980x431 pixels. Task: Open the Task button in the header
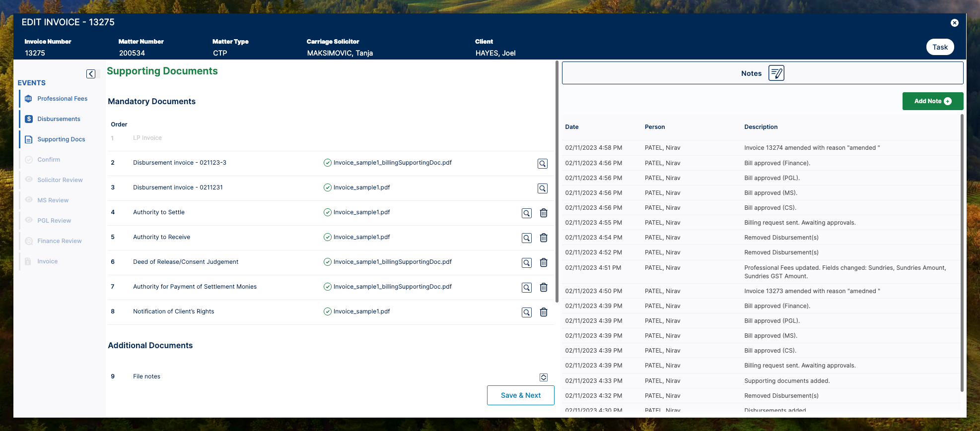click(940, 47)
